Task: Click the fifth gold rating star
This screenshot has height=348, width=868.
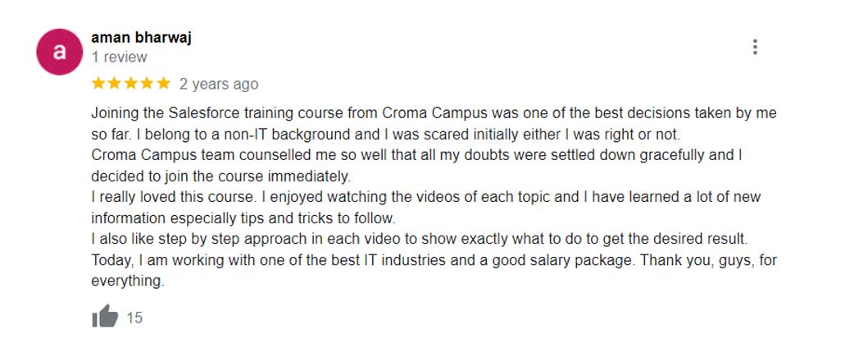Action: pos(163,83)
